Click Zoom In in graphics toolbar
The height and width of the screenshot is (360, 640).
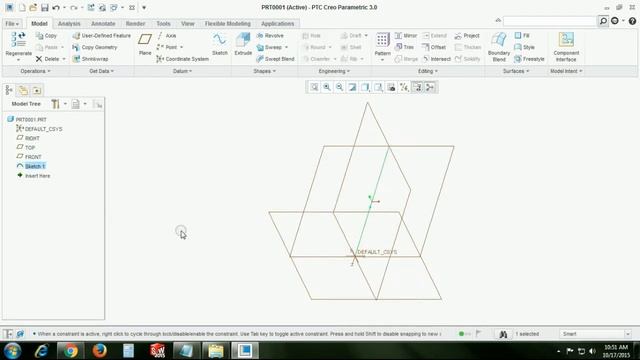tap(327, 87)
